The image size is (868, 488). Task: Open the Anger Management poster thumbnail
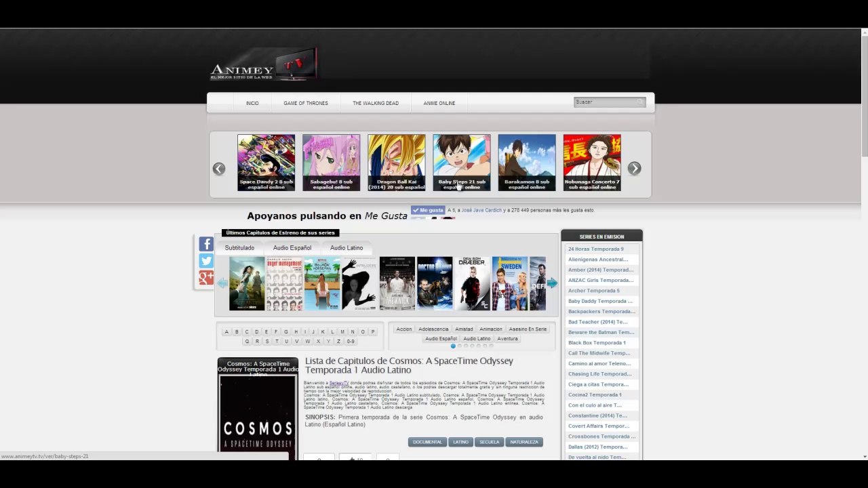click(284, 283)
